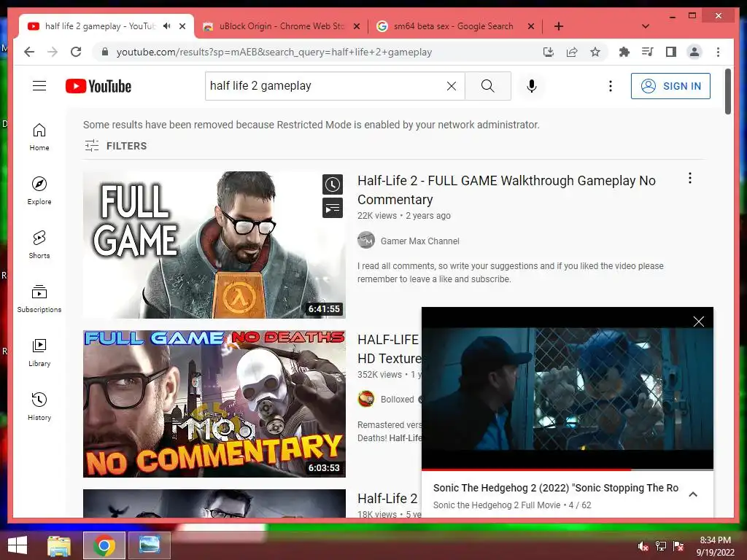Open the taskbar clock and date
This screenshot has height=560, width=747.
pos(715,546)
